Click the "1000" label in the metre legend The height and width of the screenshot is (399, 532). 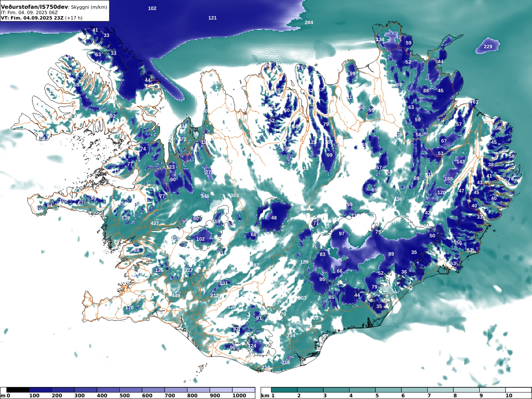coord(239,396)
